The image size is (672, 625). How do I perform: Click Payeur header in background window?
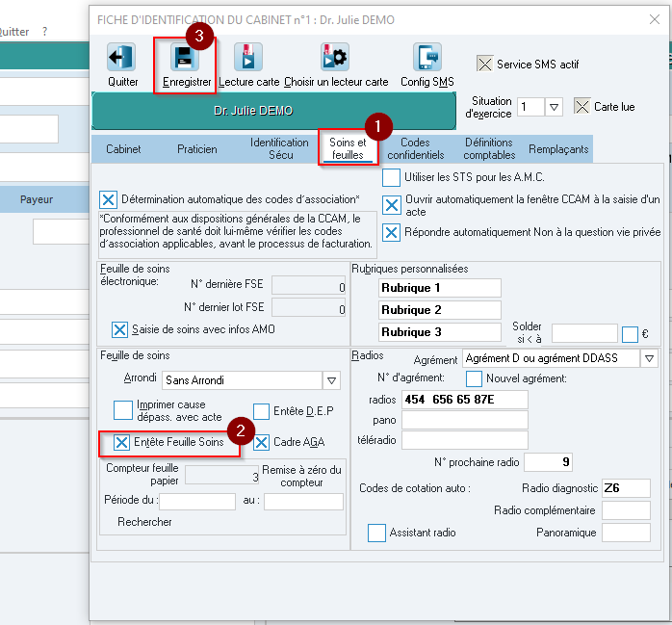pyautogui.click(x=37, y=199)
